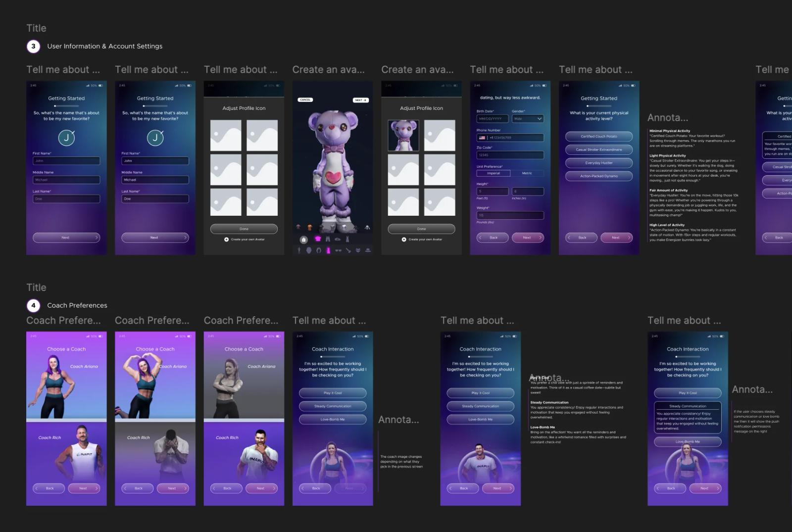The height and width of the screenshot is (532, 792).
Task: Select the pink t-shirt icon in avatar editor
Action: pyautogui.click(x=318, y=239)
